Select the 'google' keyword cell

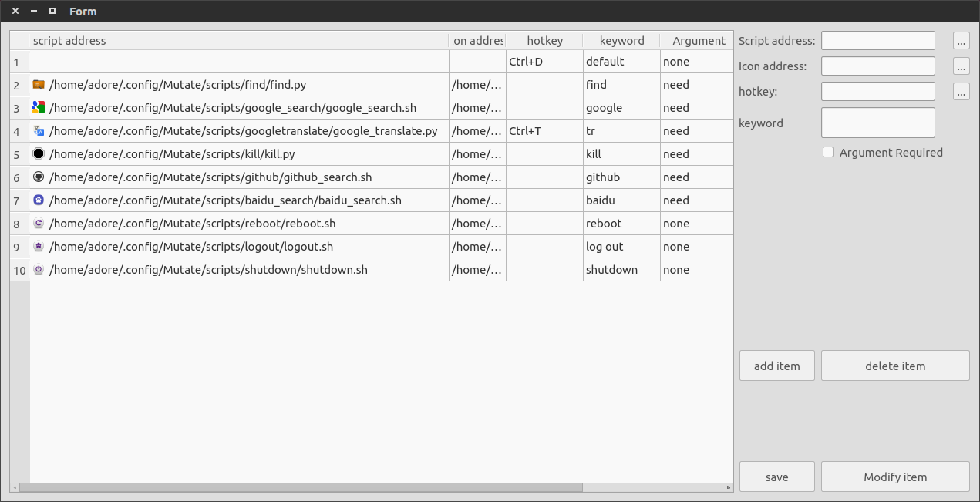point(621,108)
